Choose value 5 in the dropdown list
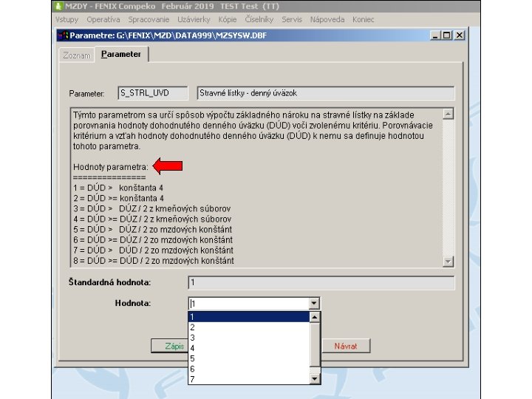This screenshot has height=399, width=532. pos(249,358)
